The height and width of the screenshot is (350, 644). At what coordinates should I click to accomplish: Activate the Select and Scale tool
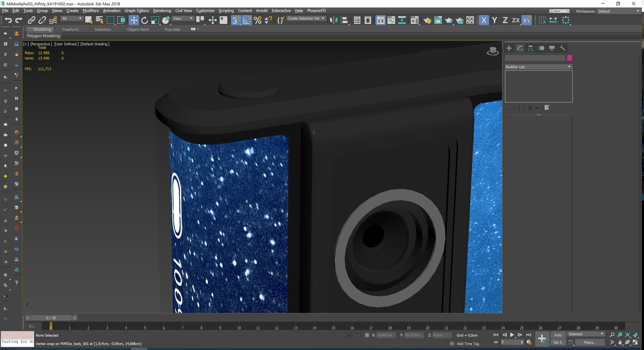point(155,20)
